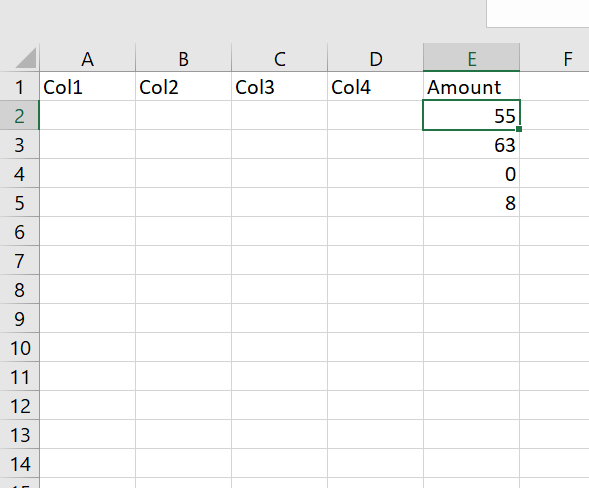Viewport: 589px width, 488px height.
Task: Select row 3 header
Action: pyautogui.click(x=20, y=144)
